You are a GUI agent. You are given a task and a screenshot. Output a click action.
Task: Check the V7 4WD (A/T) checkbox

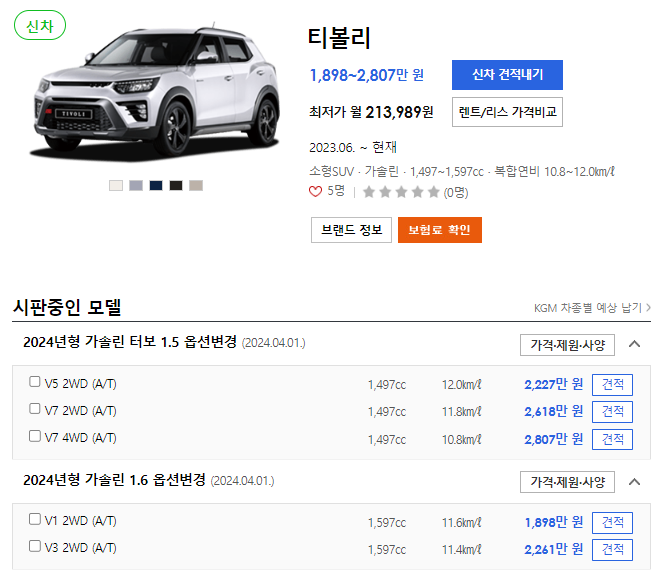tap(35, 436)
